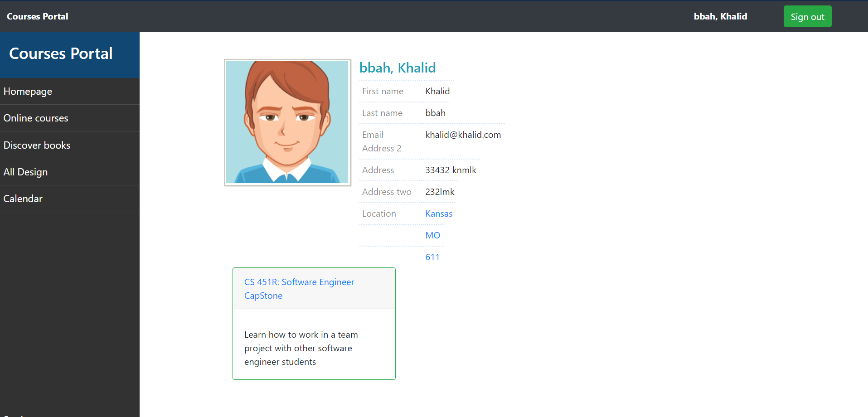Image resolution: width=868 pixels, height=417 pixels.
Task: Select the khalid@khalid.com email value
Action: [463, 135]
